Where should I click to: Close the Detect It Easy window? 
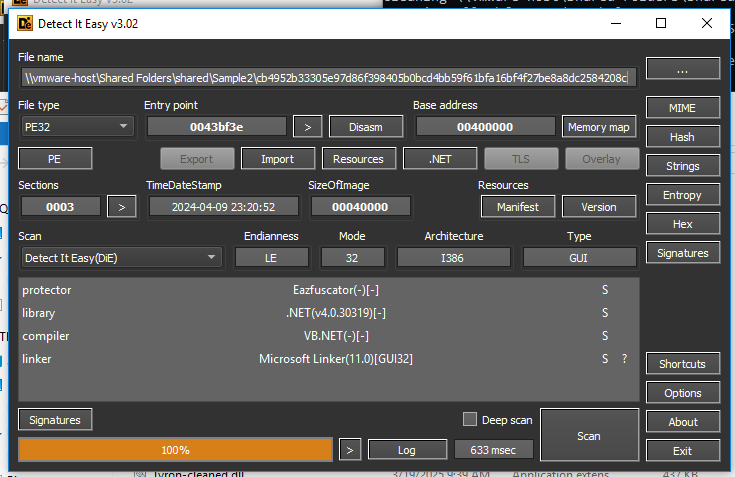coord(707,23)
